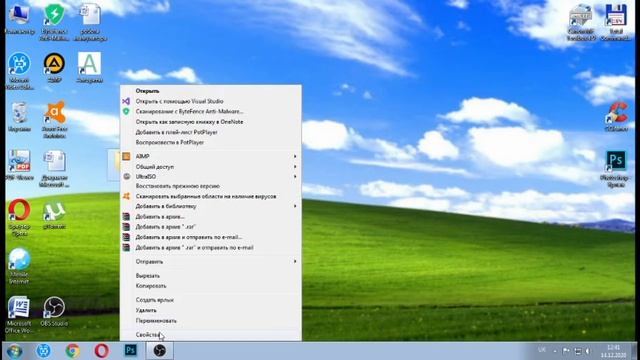Expand the Отправить submenu

[211, 261]
